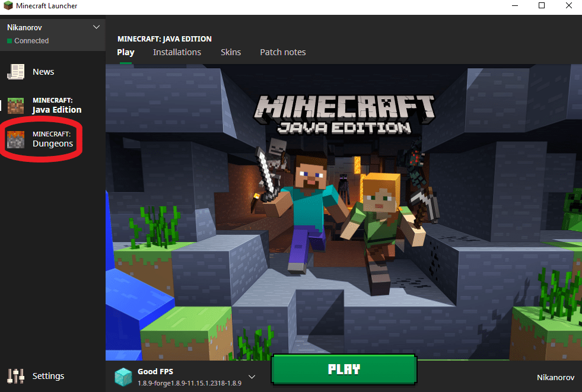
Task: Switch to the Installations tab
Action: 177,52
